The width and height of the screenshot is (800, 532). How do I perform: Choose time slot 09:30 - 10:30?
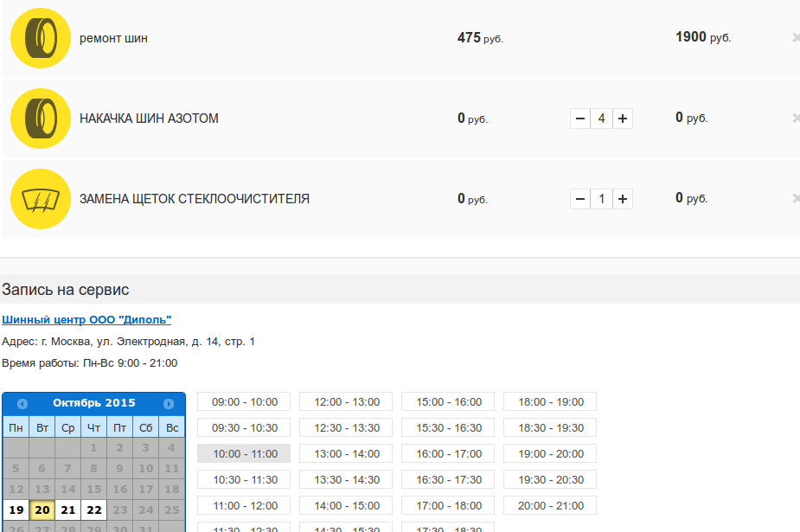point(244,428)
